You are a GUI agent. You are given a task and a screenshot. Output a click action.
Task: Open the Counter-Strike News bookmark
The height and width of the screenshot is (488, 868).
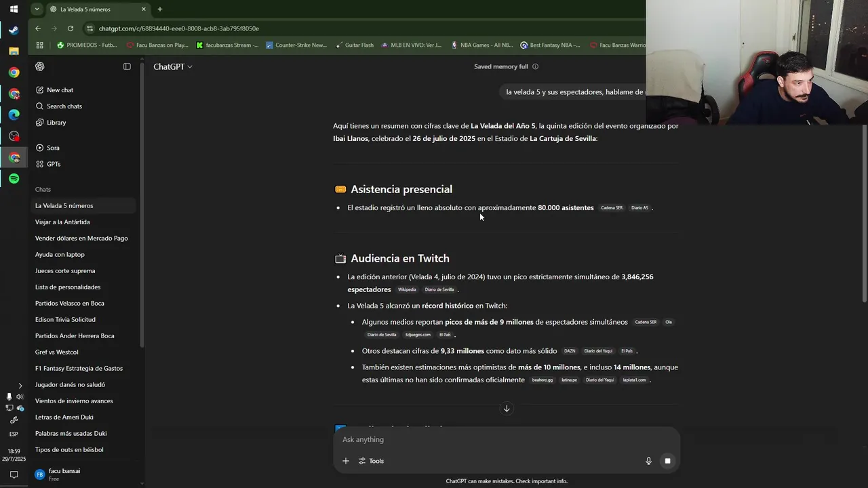[x=296, y=45]
